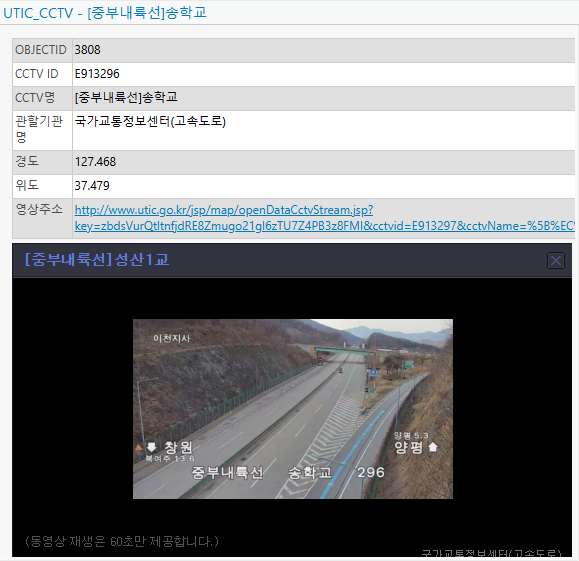This screenshot has width=579, height=561.
Task: Click the CCTV video thumbnail of the highway
Action: 292,409
